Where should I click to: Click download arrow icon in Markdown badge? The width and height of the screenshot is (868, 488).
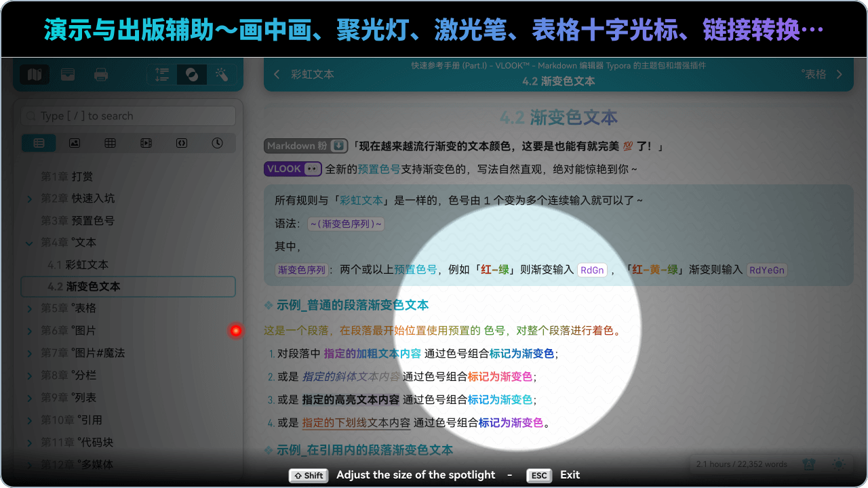pyautogui.click(x=338, y=146)
